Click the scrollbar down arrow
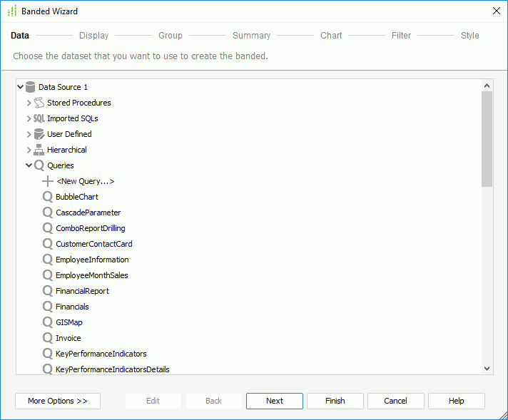 point(487,369)
